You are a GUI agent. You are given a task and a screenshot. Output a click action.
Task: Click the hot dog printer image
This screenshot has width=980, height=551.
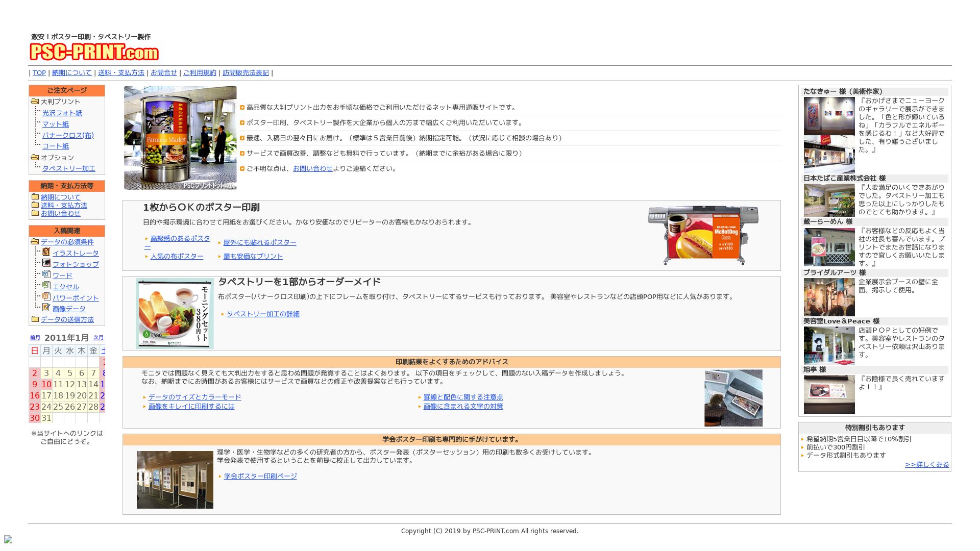(x=703, y=235)
